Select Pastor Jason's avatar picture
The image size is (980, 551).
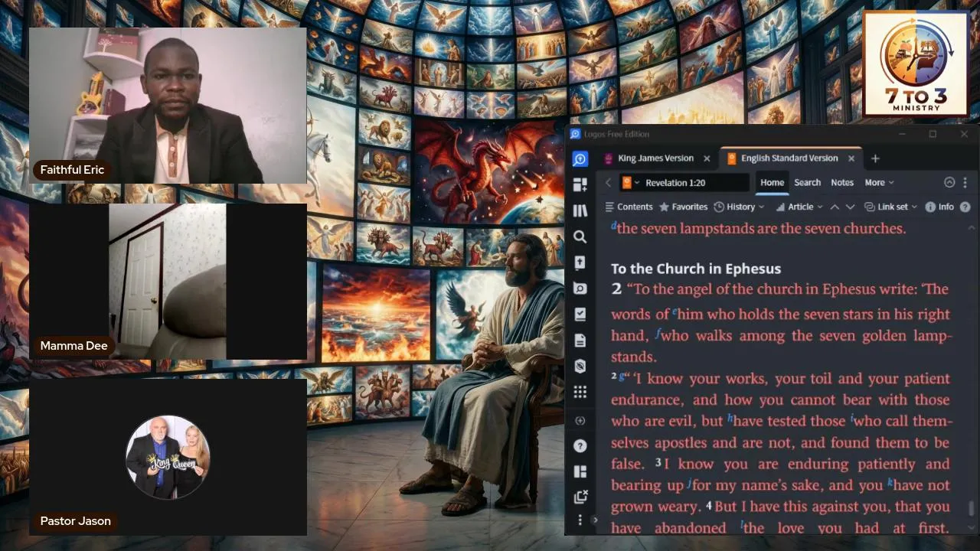coord(168,458)
